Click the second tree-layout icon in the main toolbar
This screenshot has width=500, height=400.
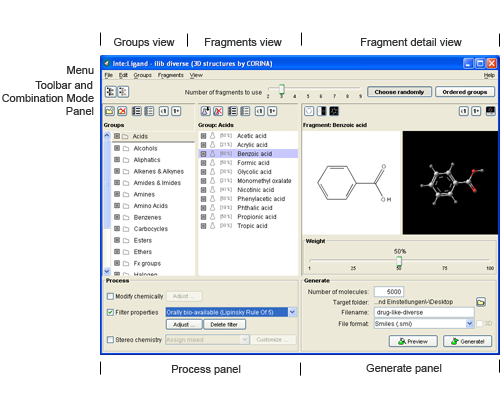(x=123, y=92)
